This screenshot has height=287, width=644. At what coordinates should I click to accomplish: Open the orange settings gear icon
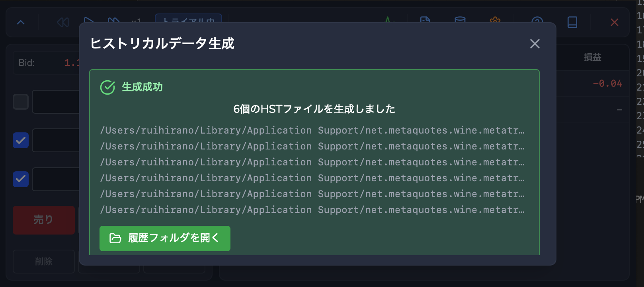[495, 21]
